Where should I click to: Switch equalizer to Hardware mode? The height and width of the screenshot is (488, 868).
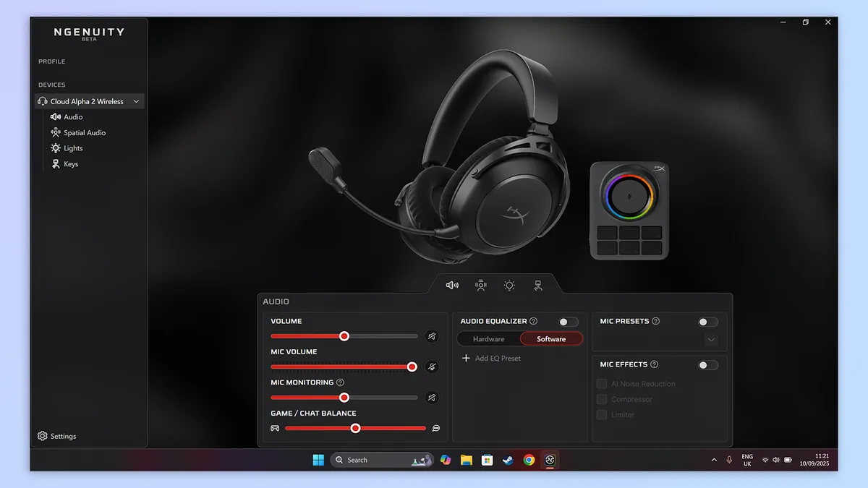pyautogui.click(x=488, y=338)
